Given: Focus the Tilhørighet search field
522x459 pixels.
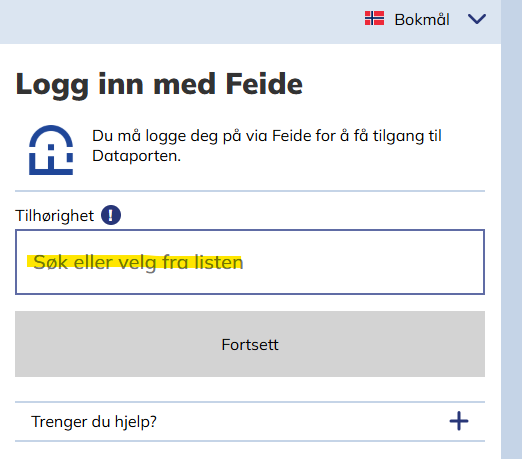Looking at the screenshot, I should tap(250, 262).
